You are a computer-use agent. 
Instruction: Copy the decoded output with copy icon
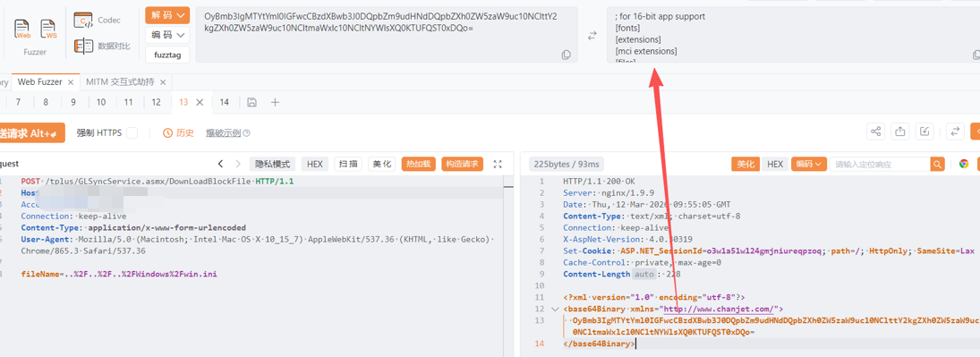976,55
